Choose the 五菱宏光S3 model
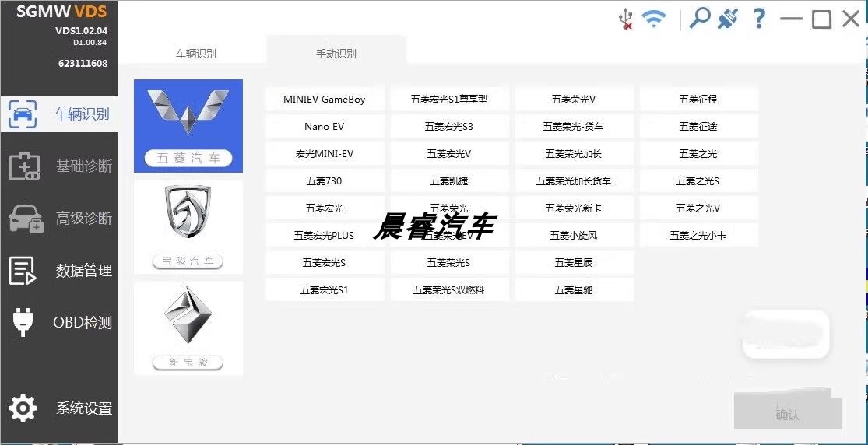This screenshot has width=868, height=445. click(449, 127)
